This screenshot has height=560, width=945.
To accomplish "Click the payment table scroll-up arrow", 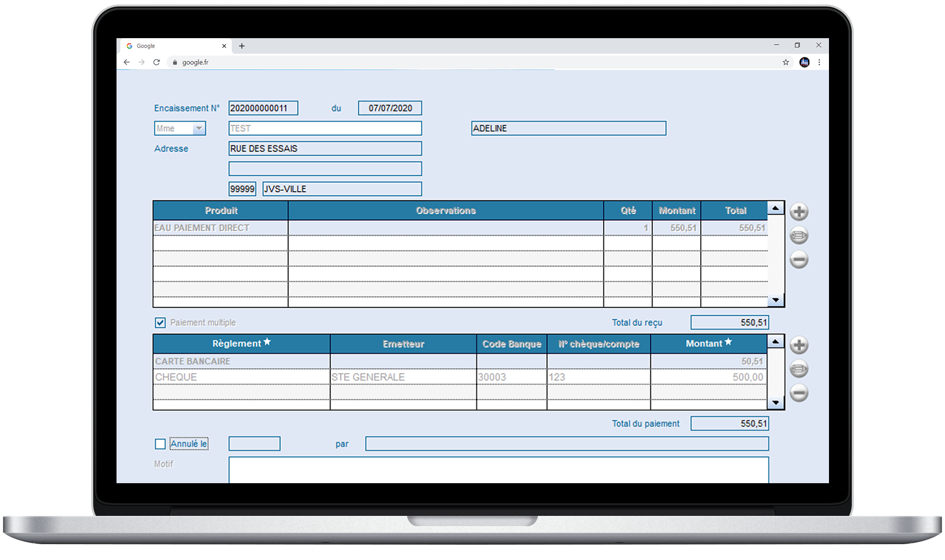I will (x=775, y=341).
